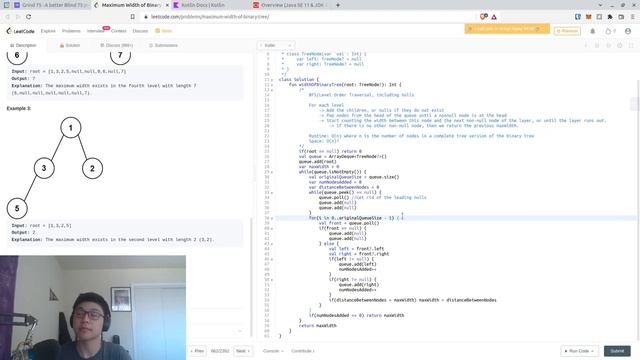
Task: Click the 'Example 3:' heading
Action: (x=19, y=109)
